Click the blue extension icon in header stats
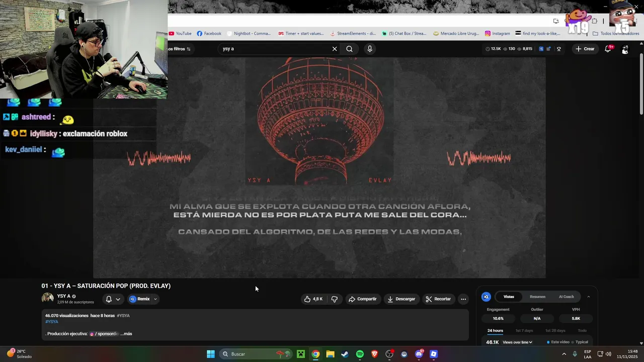Screen dimensions: 644x362 541,49
